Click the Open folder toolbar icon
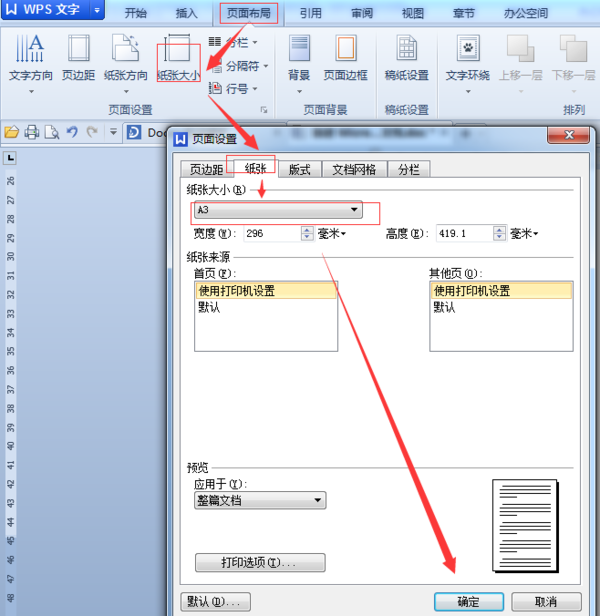 point(12,132)
